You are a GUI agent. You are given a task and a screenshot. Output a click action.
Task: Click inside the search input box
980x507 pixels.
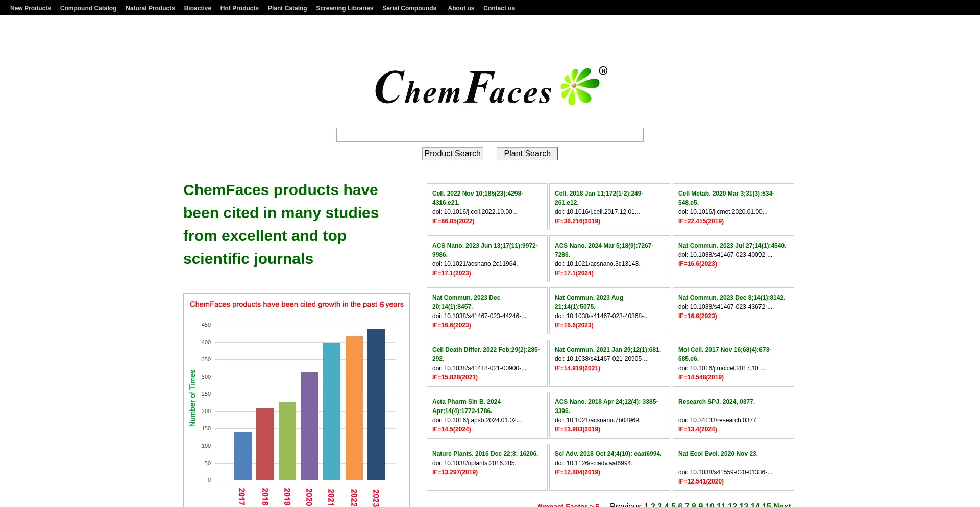(x=489, y=134)
